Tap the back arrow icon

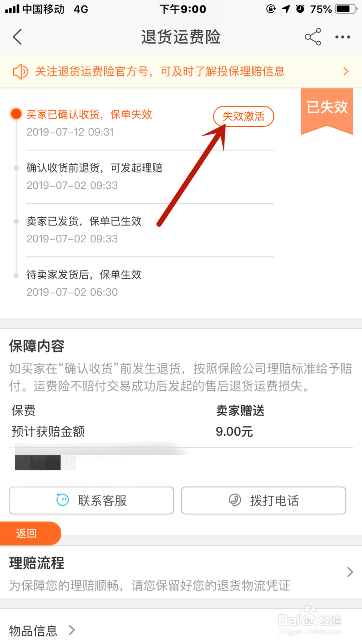click(17, 37)
